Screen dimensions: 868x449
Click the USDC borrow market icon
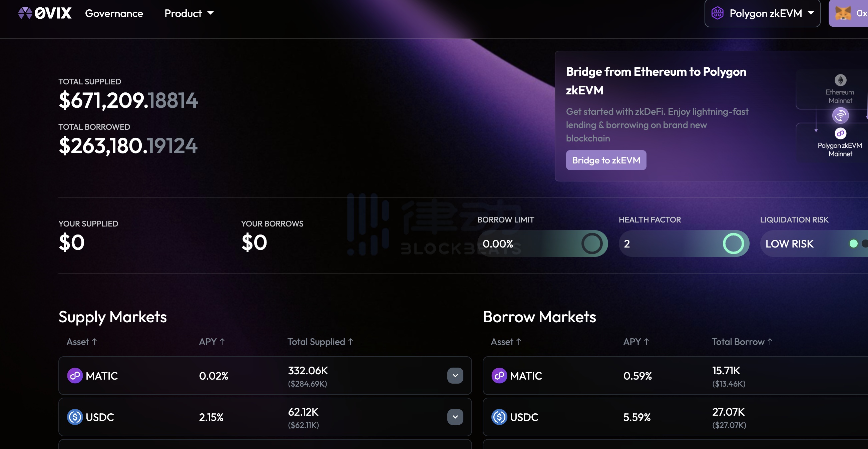pyautogui.click(x=499, y=416)
